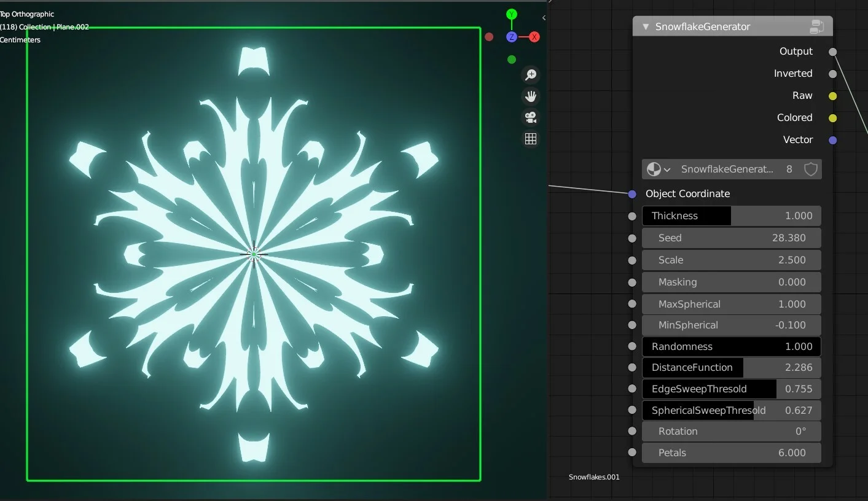Image resolution: width=868 pixels, height=501 pixels.
Task: Collapse the viewport sidebar with its arrow
Action: [x=543, y=17]
